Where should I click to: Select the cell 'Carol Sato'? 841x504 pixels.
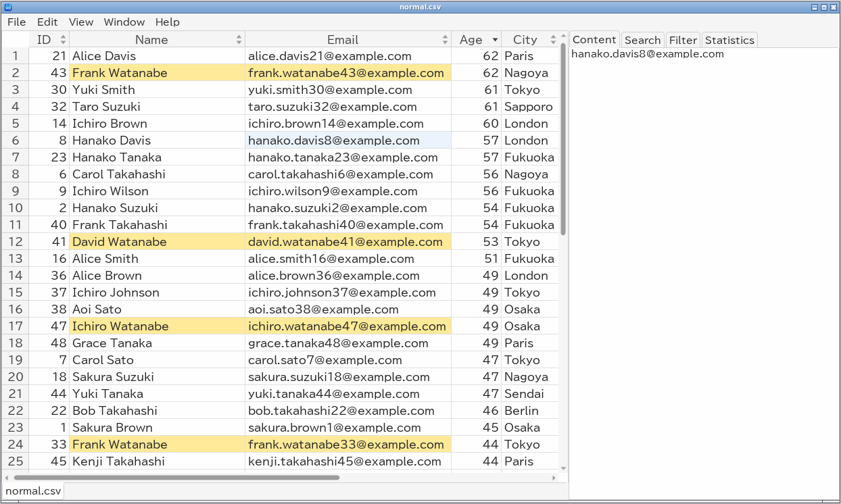click(157, 360)
